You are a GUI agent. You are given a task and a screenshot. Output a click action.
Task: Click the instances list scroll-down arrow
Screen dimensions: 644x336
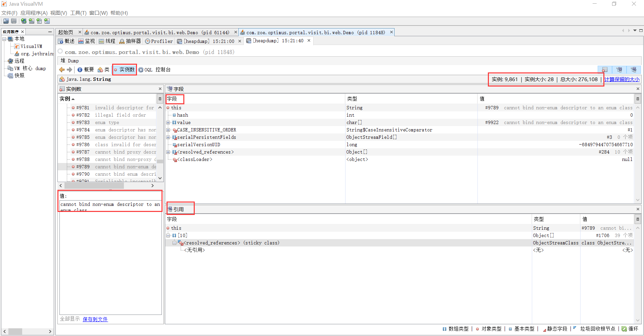coord(160,178)
